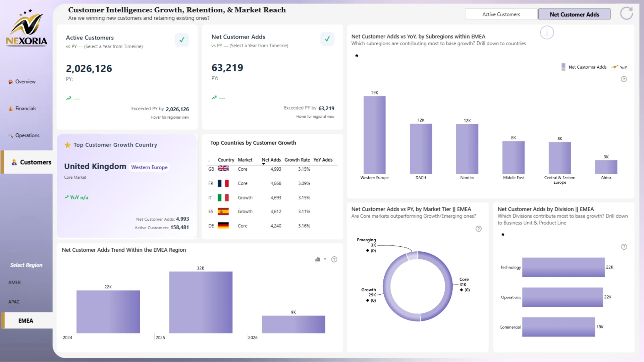This screenshot has width=644, height=362.
Task: Click the refresh icon at top right
Action: coord(626,14)
